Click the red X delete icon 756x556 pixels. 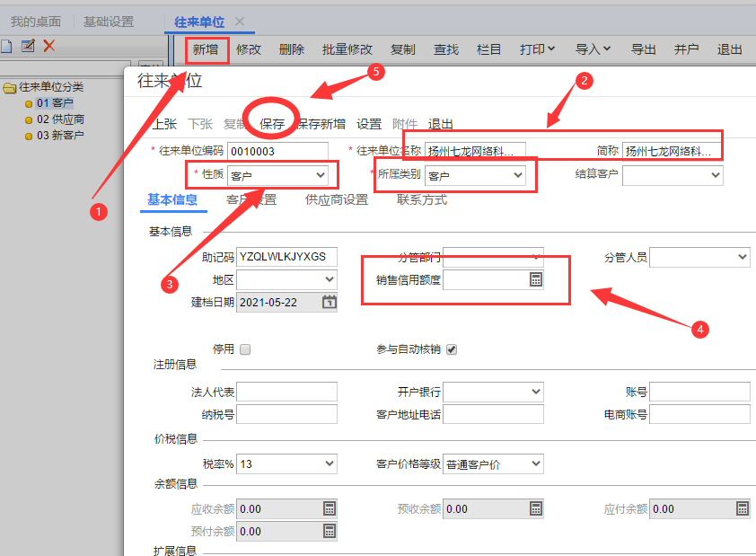click(49, 46)
